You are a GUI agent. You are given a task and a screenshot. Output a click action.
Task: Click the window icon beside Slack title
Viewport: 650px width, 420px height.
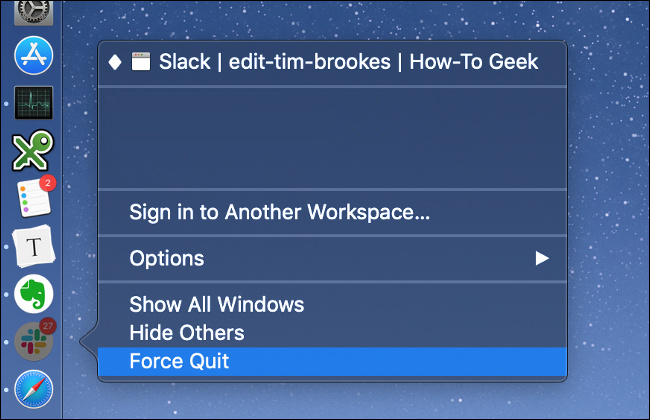coord(141,62)
